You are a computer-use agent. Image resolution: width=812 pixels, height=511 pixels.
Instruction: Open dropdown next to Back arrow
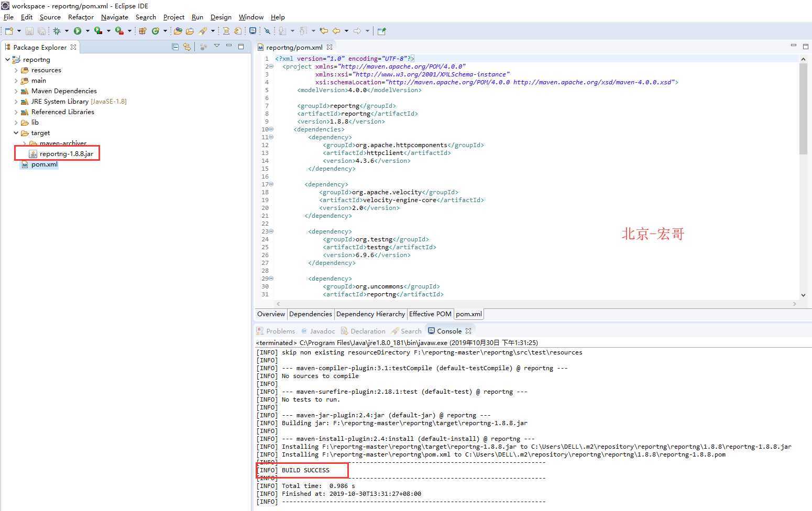[x=346, y=31]
